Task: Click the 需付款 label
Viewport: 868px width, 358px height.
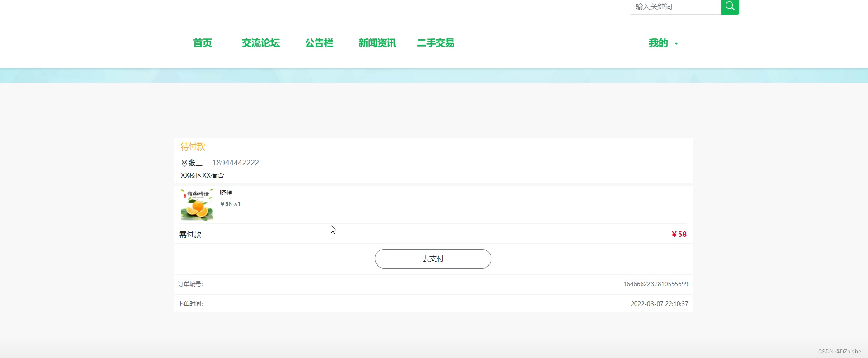Action: 190,234
